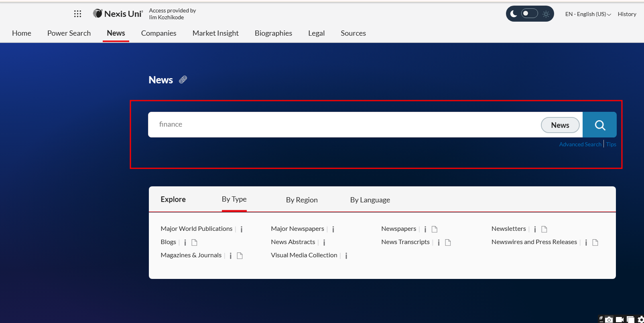Click the magnifying glass search button
This screenshot has width=644, height=323.
coord(599,125)
